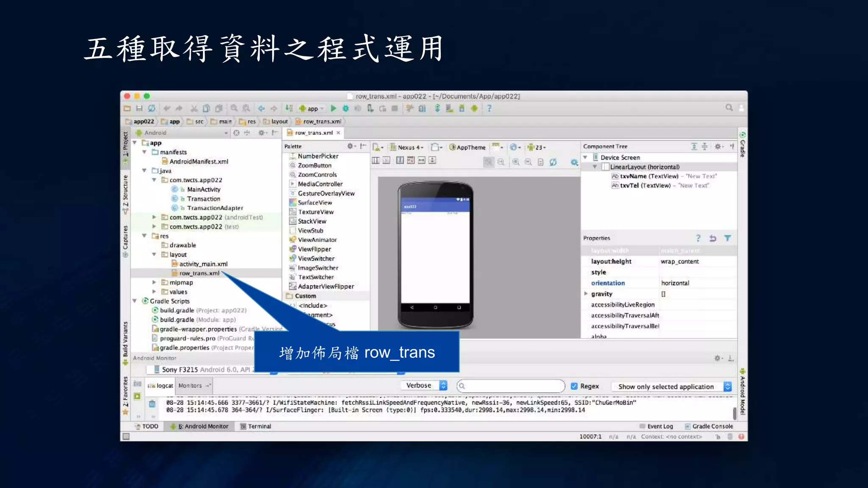This screenshot has height=488, width=868.
Task: Click the logcat search input field
Action: 511,386
